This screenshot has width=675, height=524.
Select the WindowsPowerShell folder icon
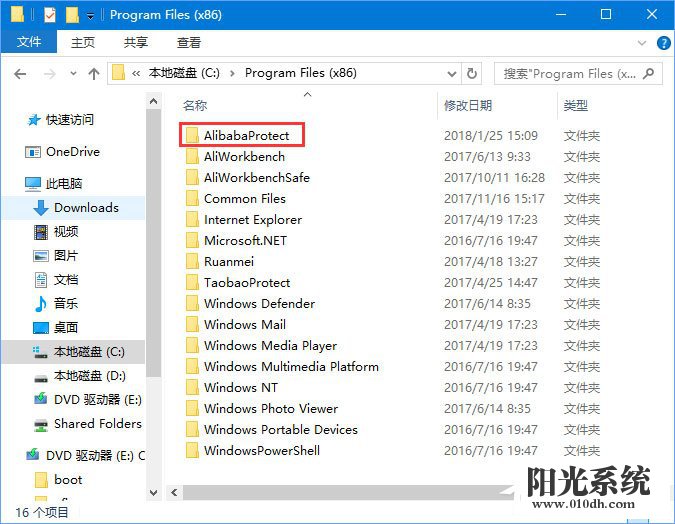point(192,450)
